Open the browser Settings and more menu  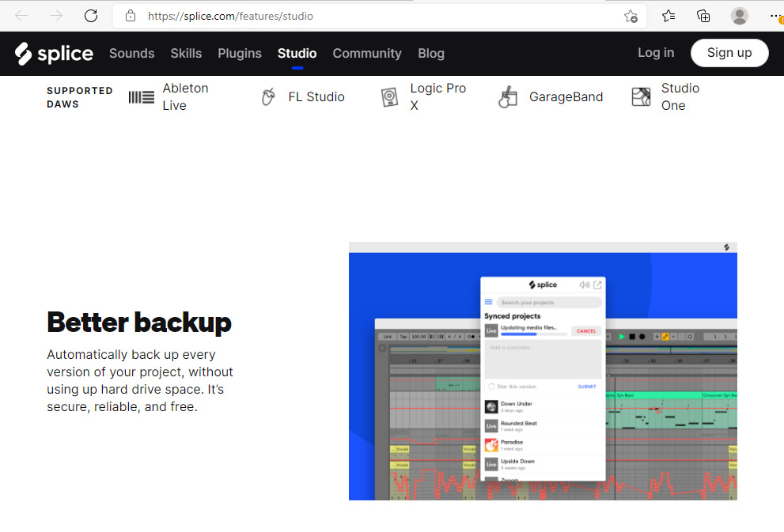click(775, 16)
